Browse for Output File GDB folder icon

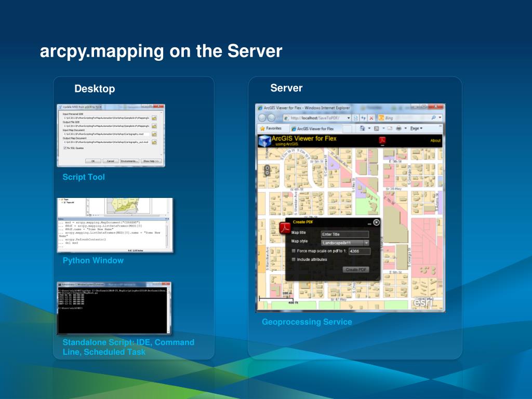pos(154,126)
